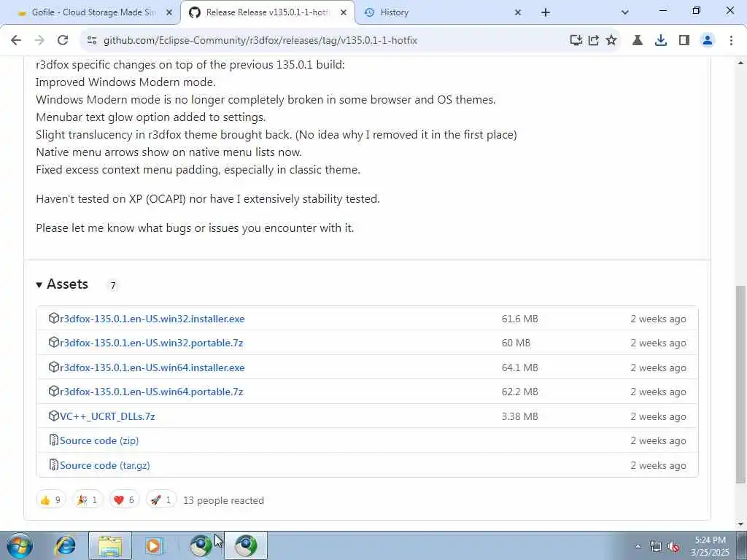Collapse the Assets section

tap(62, 284)
